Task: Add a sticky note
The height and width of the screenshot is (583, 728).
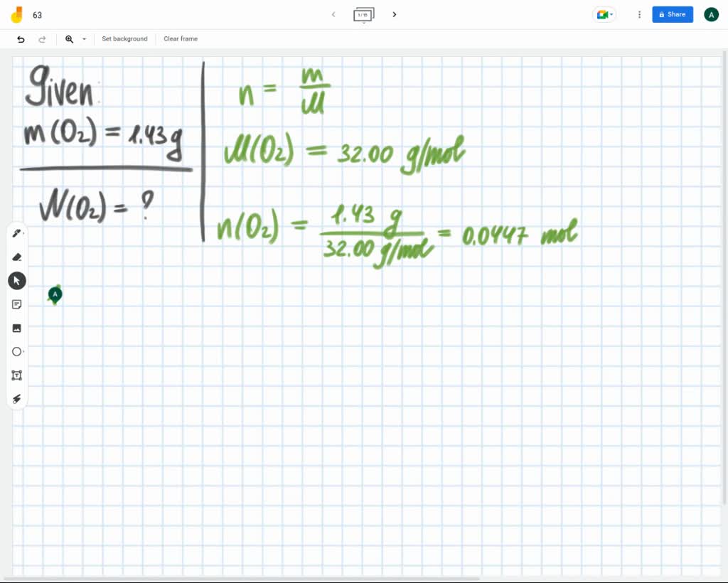Action: click(17, 304)
